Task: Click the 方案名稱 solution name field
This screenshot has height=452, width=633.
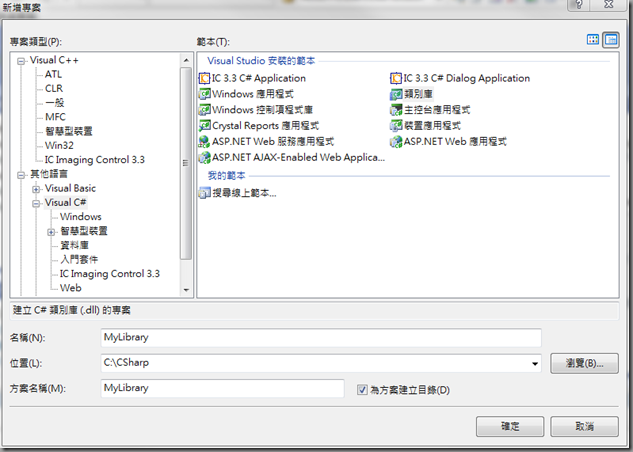Action: click(x=222, y=388)
